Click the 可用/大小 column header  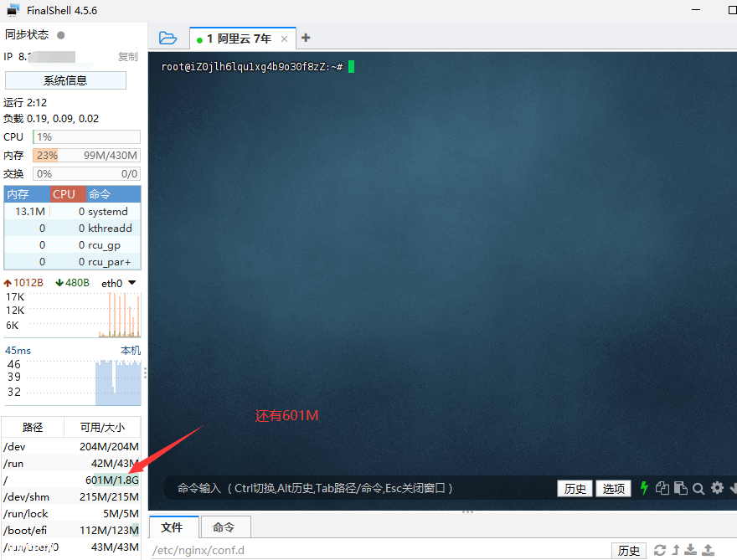click(x=102, y=427)
